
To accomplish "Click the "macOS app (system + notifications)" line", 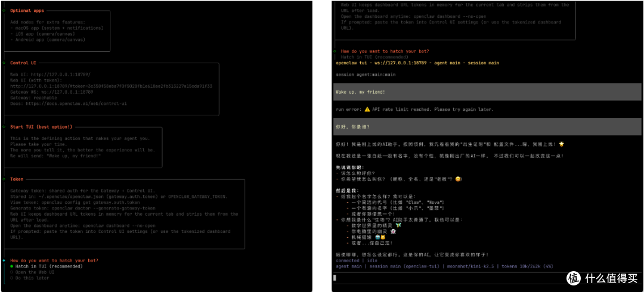I will tap(57, 28).
